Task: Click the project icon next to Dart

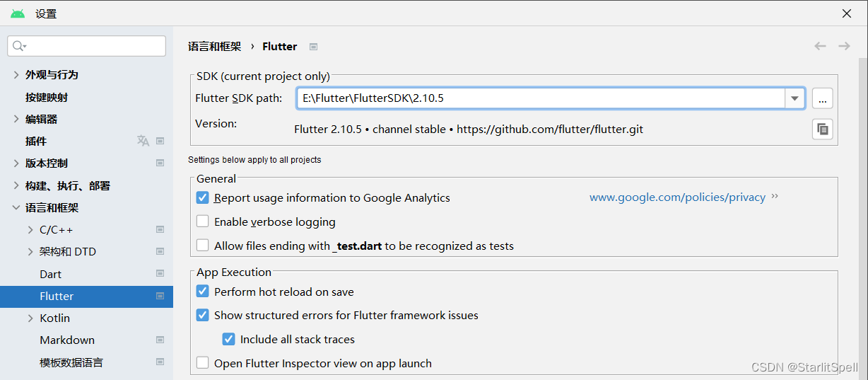Action: click(x=160, y=274)
